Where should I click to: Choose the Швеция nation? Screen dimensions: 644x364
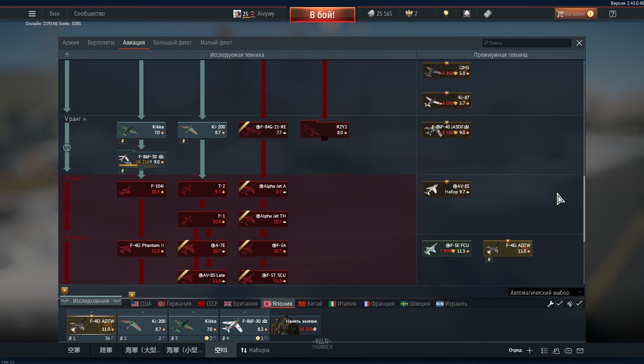click(x=415, y=304)
